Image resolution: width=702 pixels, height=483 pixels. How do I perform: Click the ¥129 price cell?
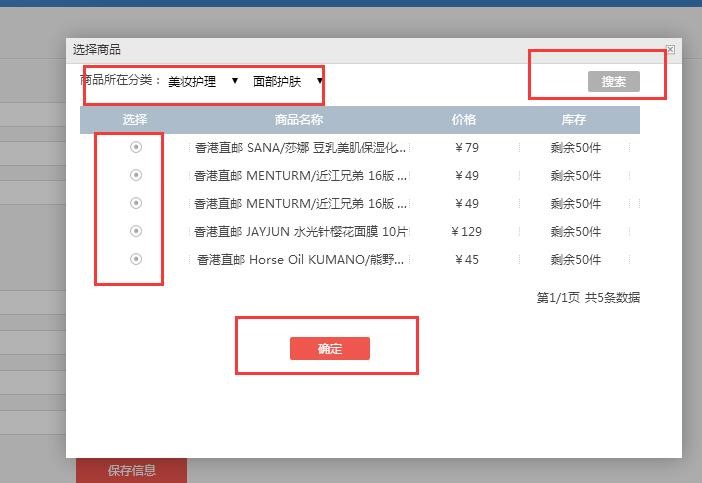click(x=466, y=232)
